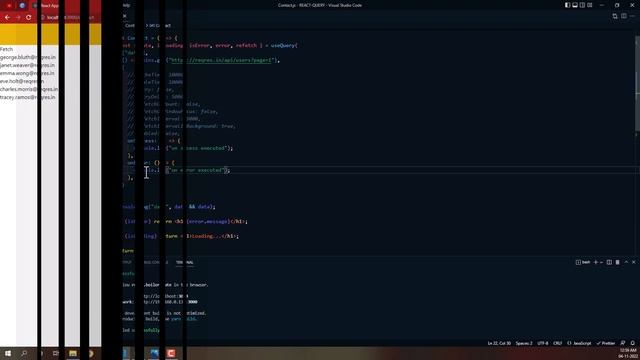Open notifications bell in status bar
Viewport: 640px width, 360px height.
633,343
